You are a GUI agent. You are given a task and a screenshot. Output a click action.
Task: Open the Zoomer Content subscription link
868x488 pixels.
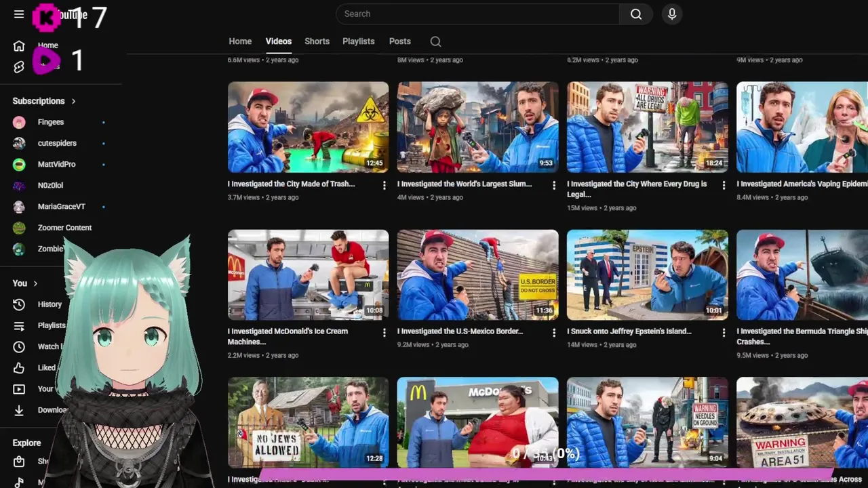click(65, 228)
